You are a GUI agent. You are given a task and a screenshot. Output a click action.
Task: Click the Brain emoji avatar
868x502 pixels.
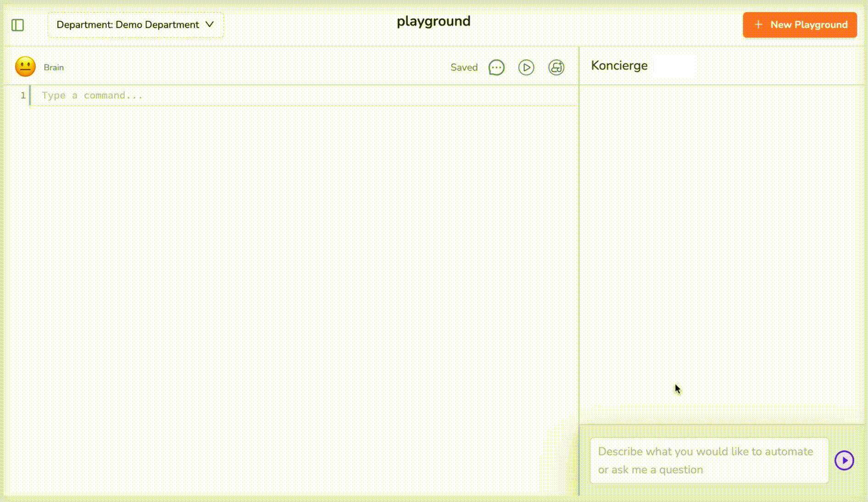click(x=25, y=67)
